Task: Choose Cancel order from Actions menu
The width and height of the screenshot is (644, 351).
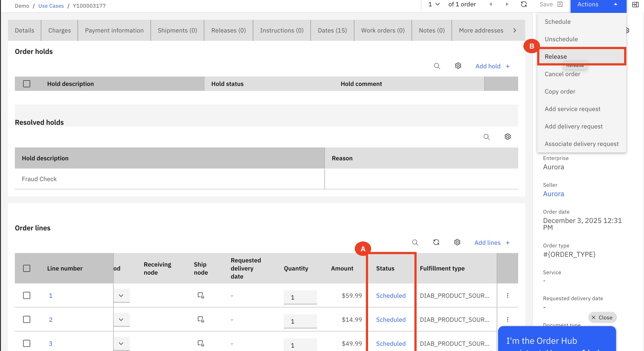Action: click(x=582, y=74)
